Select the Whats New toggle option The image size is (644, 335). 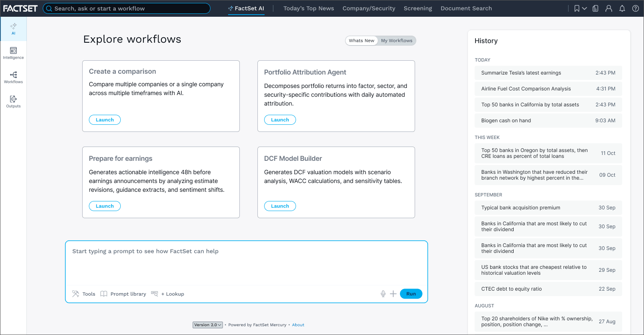point(361,41)
